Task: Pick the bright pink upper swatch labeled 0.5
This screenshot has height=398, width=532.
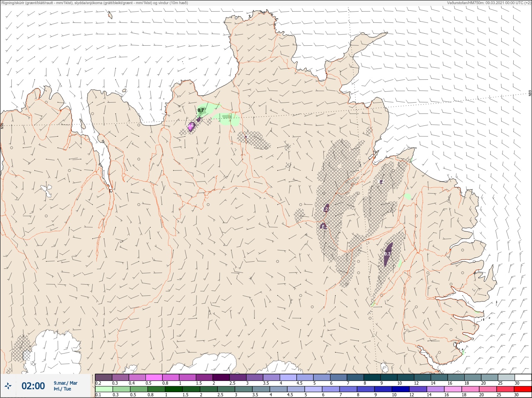Action: tap(154, 377)
